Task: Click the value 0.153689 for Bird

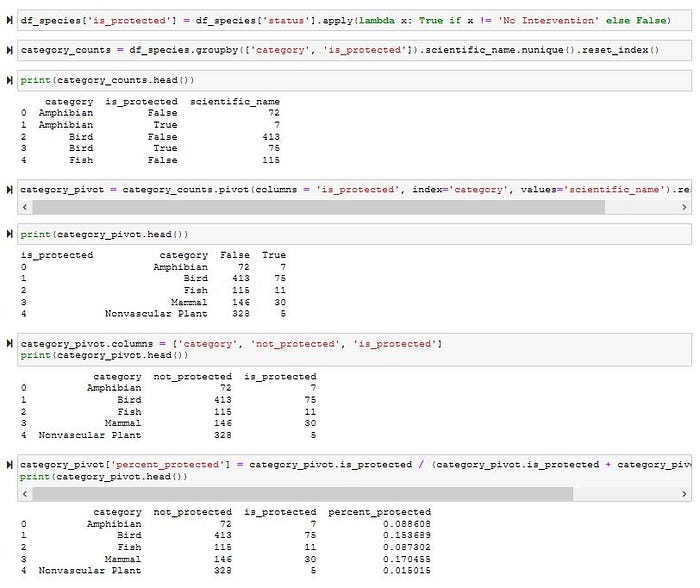Action: pyautogui.click(x=407, y=535)
